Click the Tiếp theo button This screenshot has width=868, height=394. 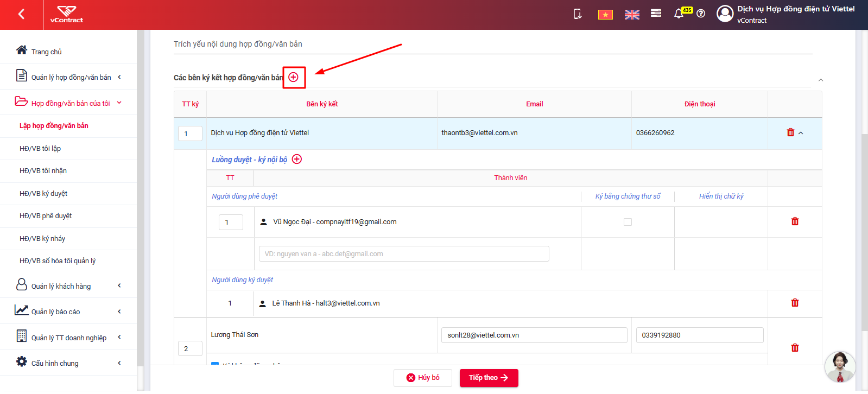pos(489,378)
